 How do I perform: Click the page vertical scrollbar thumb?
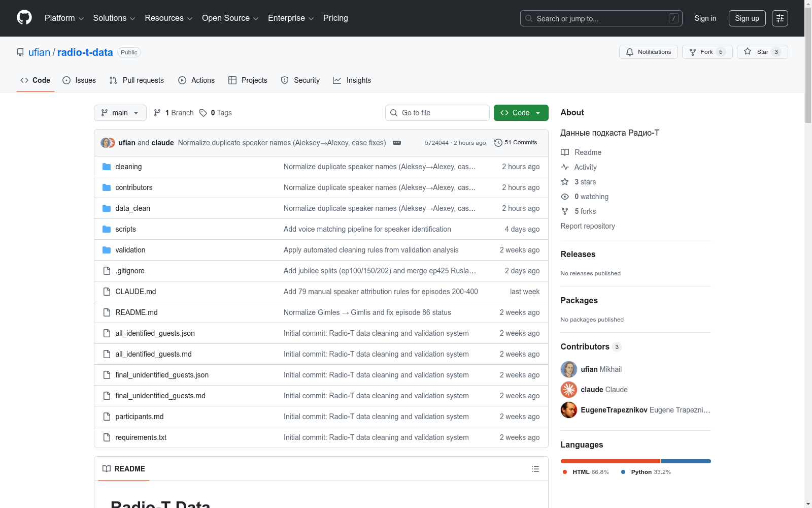[808, 65]
